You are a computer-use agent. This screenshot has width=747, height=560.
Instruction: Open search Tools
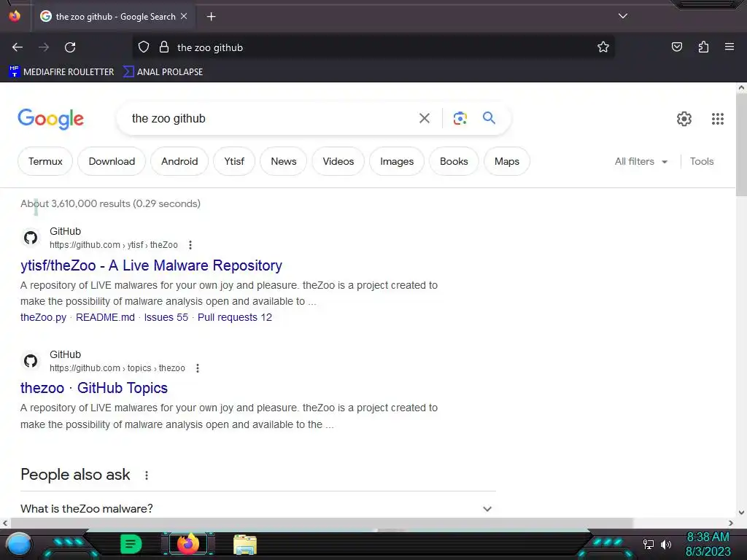click(702, 161)
